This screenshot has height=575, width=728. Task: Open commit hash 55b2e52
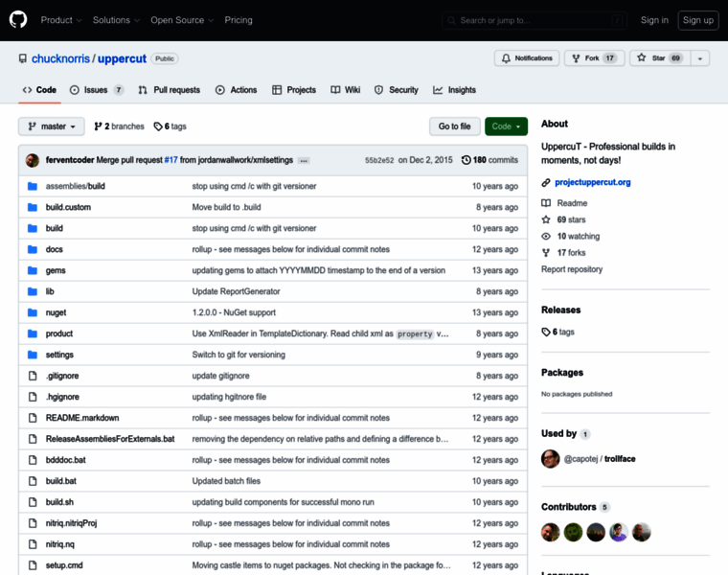tap(379, 160)
